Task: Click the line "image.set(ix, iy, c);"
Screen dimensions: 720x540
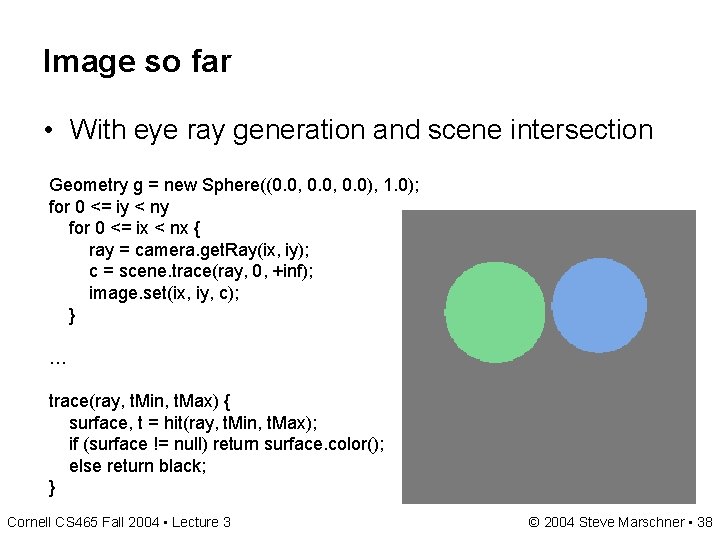Action: [x=164, y=293]
